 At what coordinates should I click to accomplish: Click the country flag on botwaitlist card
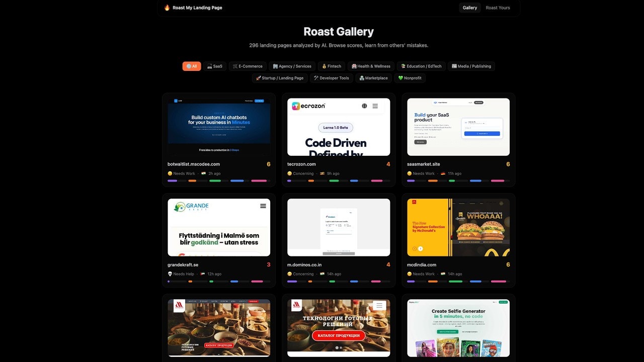(204, 173)
